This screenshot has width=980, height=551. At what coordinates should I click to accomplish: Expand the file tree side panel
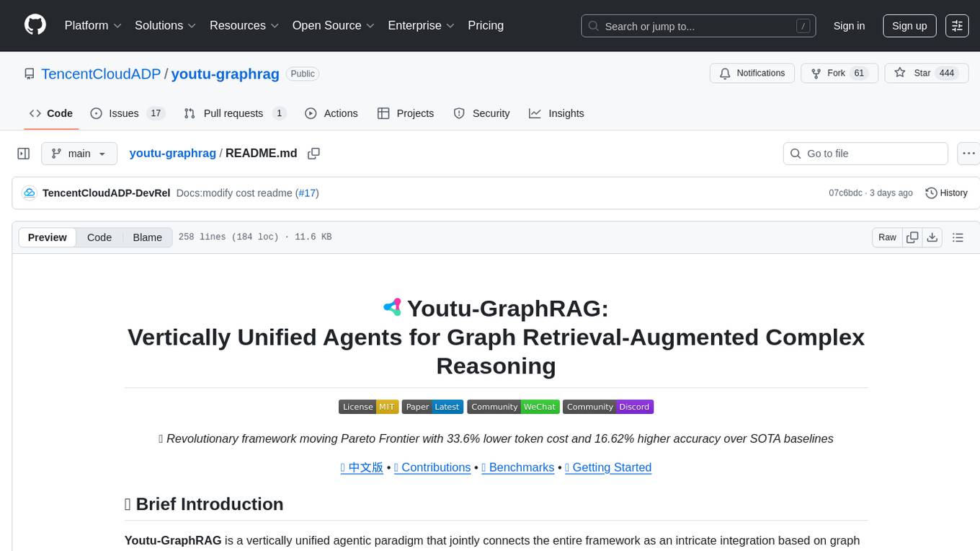pos(24,154)
